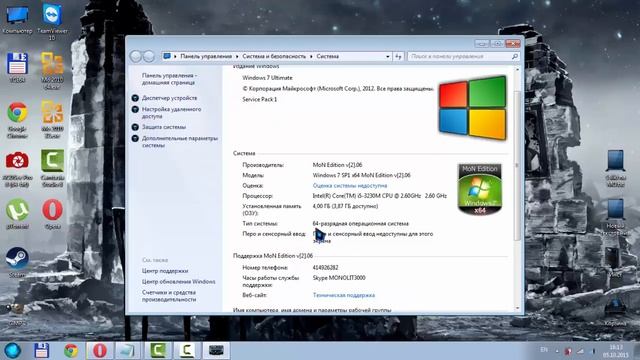This screenshot has width=640, height=360.
Task: Click the MoN Edition Windows 7 logo
Action: (480, 189)
